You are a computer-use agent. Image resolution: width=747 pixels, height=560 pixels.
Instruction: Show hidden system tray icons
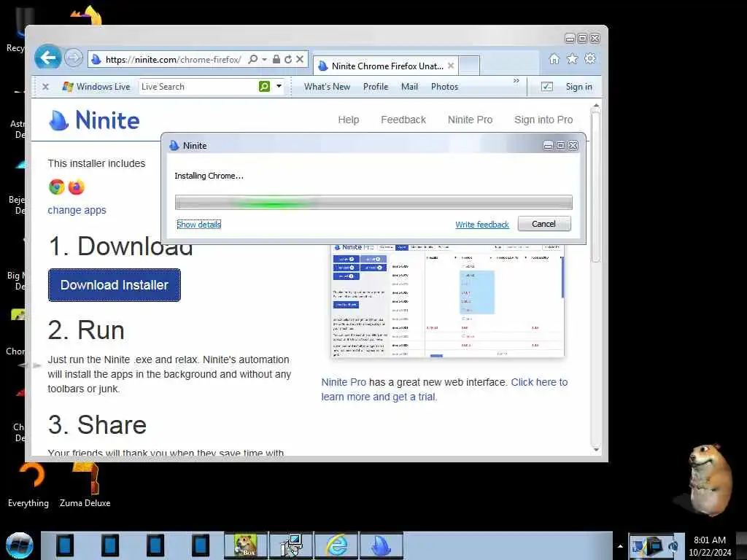[x=620, y=546]
